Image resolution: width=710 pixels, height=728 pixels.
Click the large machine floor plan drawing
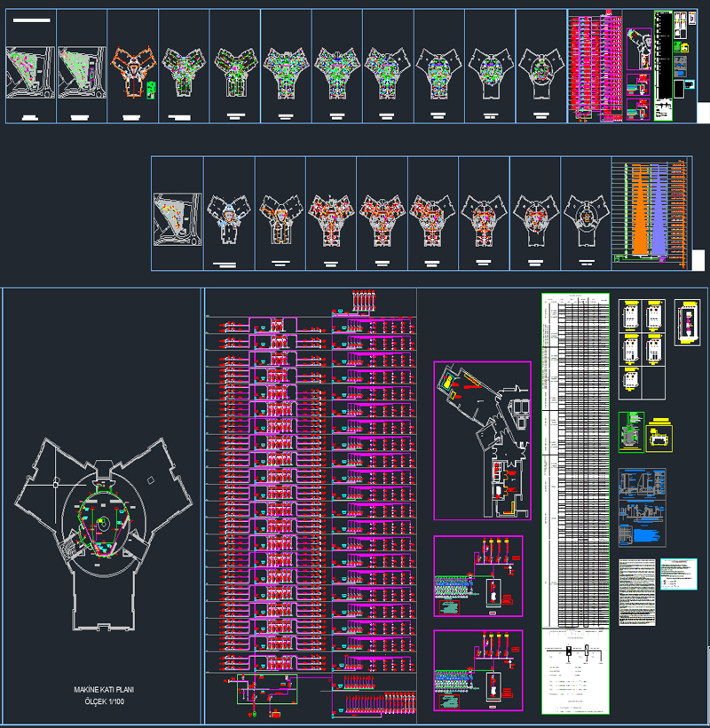[x=101, y=524]
